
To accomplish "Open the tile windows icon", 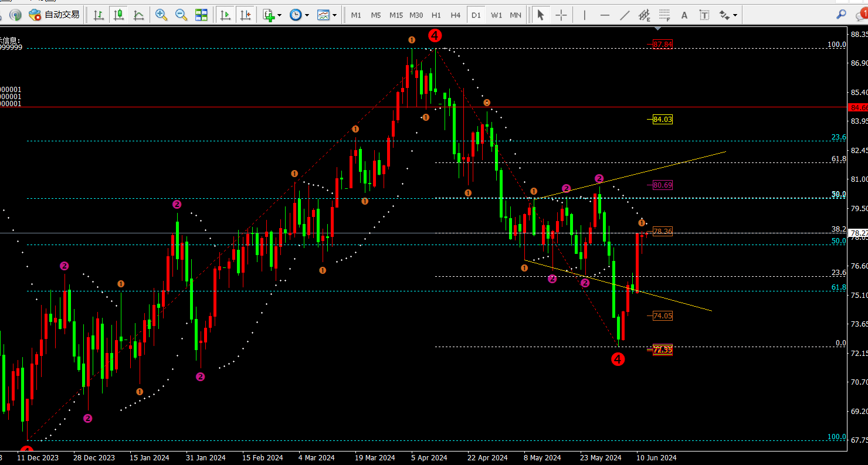I will (201, 15).
